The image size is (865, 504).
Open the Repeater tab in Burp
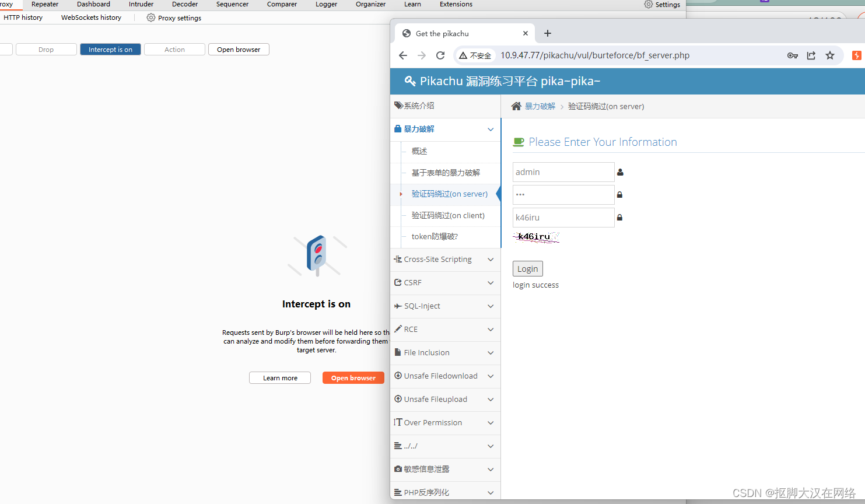coord(45,4)
